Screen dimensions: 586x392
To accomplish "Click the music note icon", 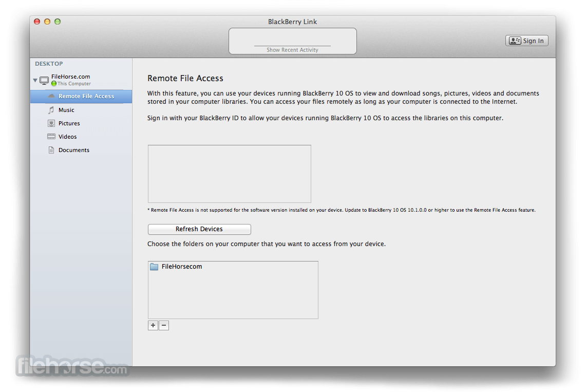I will [x=51, y=110].
